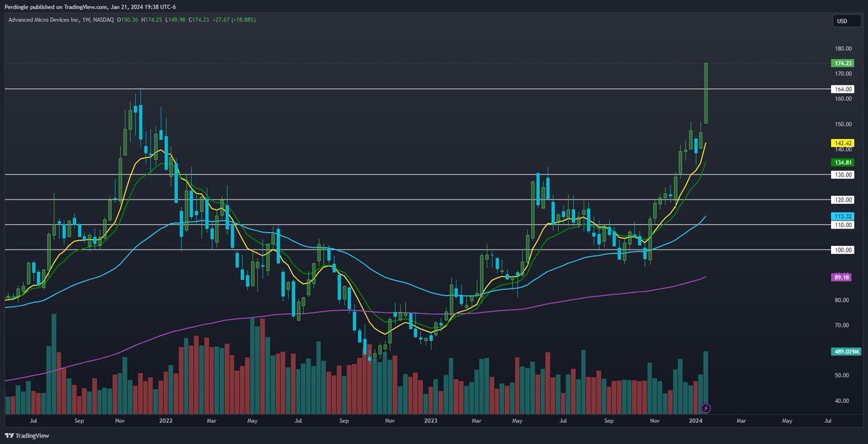The image size is (868, 444).
Task: Click the 150.00 price axis value
Action: 843,124
